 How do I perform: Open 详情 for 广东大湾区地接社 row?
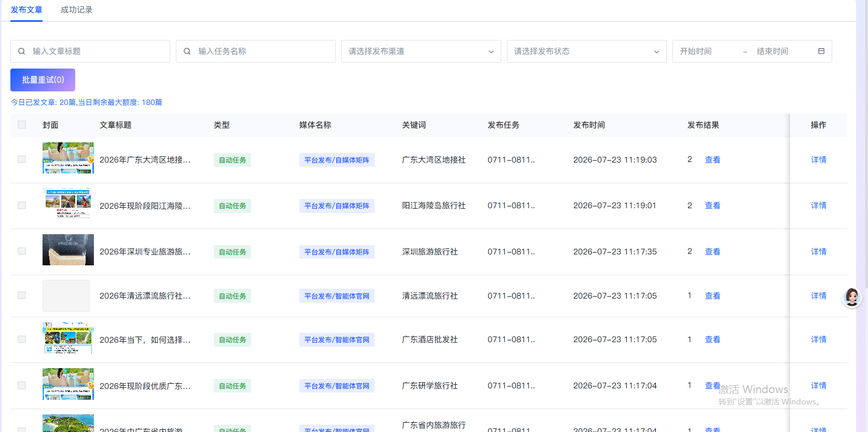(819, 160)
